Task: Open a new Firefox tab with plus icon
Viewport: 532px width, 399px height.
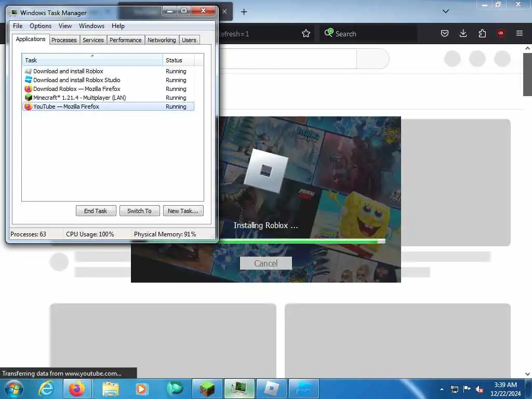Action: click(x=244, y=12)
